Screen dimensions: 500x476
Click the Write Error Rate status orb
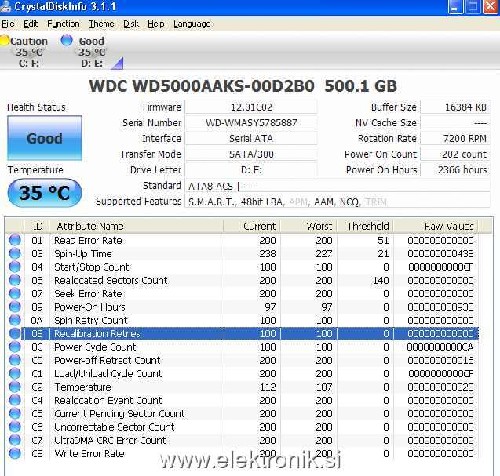(x=14, y=453)
